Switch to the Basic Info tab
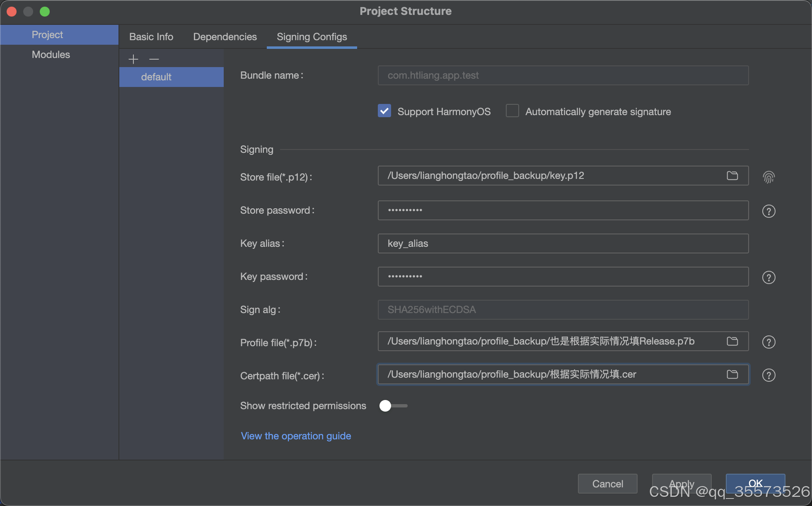This screenshot has width=812, height=506. pos(151,37)
